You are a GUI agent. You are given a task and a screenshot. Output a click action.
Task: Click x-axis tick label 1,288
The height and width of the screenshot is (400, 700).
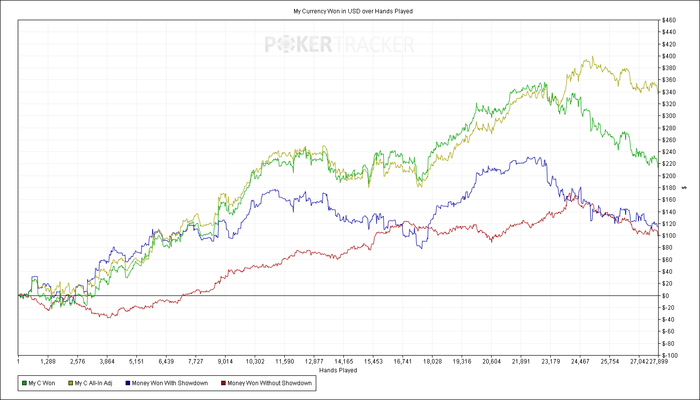tap(48, 361)
